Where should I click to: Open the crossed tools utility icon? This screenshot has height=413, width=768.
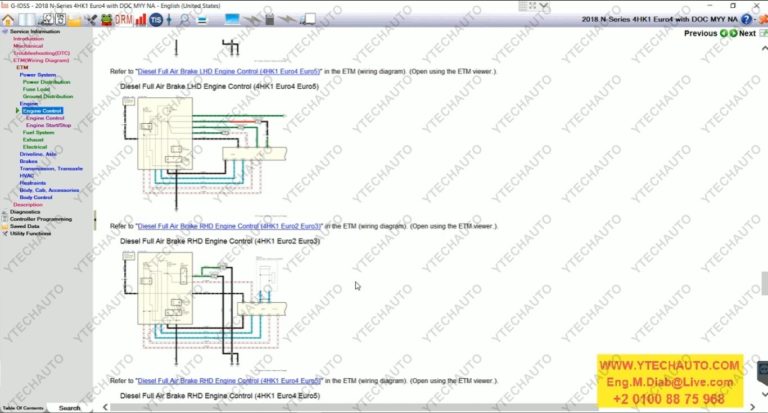tap(91, 20)
